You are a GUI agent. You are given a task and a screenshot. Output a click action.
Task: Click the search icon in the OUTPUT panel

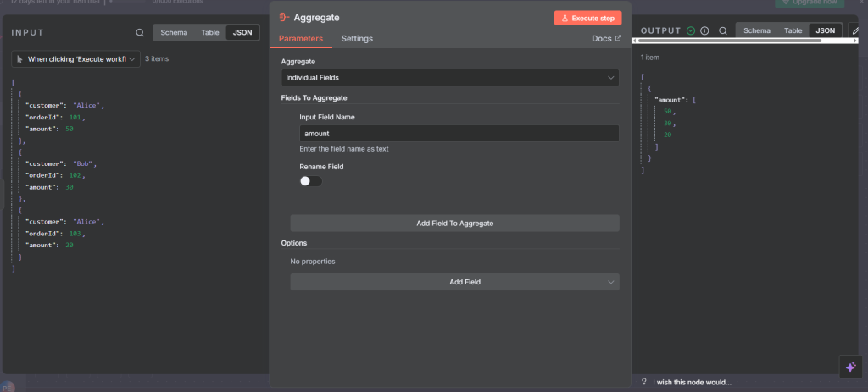[x=723, y=30]
